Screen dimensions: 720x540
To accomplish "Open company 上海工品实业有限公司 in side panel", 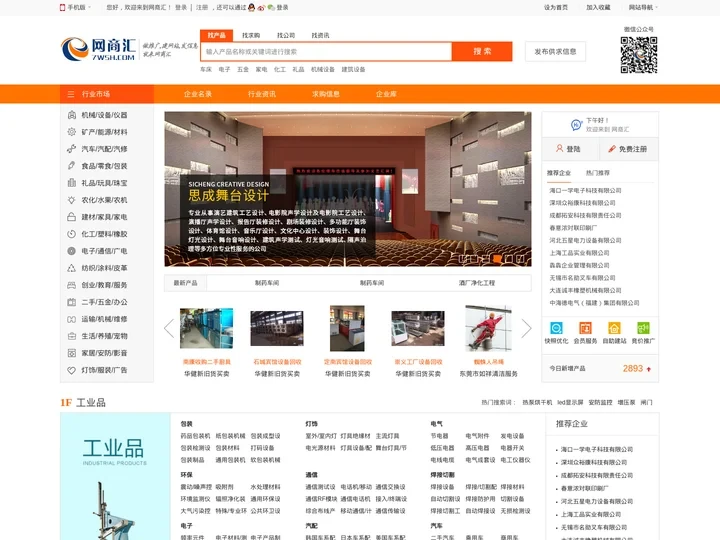I will 579,253.
